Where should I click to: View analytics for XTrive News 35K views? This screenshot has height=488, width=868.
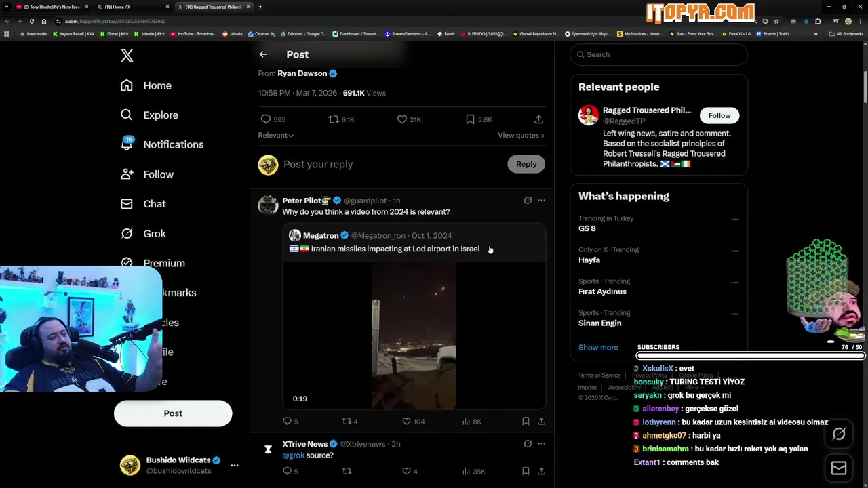[x=473, y=471]
